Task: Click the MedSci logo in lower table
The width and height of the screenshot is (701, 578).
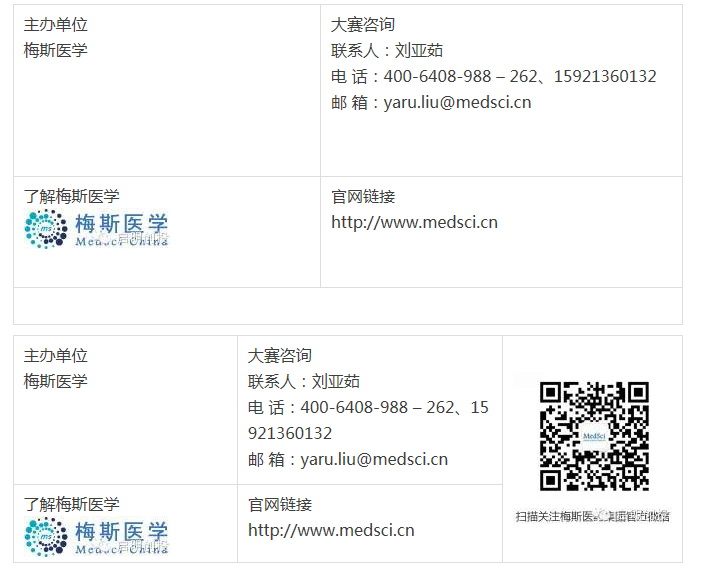Action: point(97,537)
